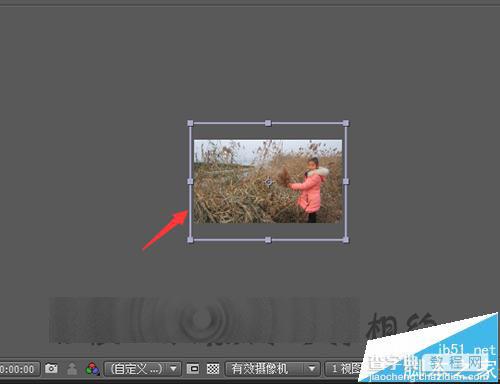The width and height of the screenshot is (500, 384).
Task: Toggle the region of interest icon
Action: point(193,369)
